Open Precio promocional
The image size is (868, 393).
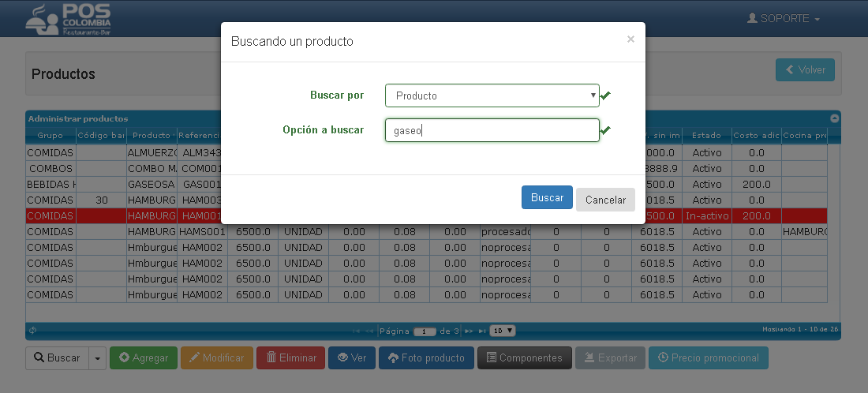(708, 358)
